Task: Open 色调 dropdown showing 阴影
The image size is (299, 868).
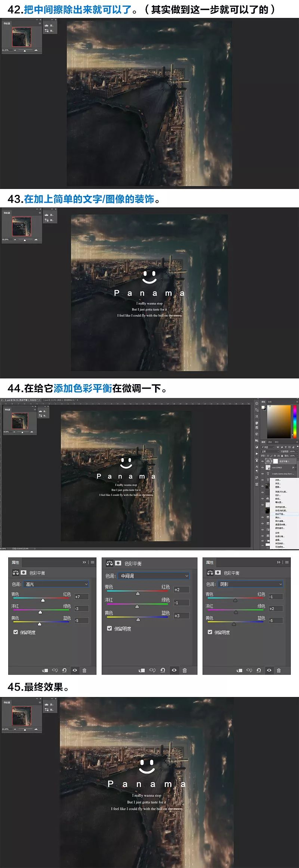Action: point(250,584)
